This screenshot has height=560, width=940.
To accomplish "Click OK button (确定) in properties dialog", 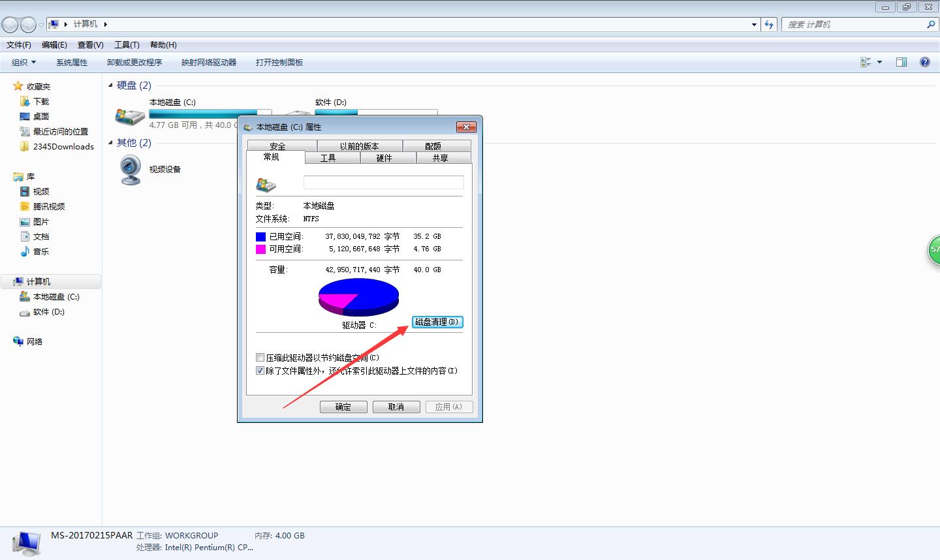I will [x=343, y=407].
